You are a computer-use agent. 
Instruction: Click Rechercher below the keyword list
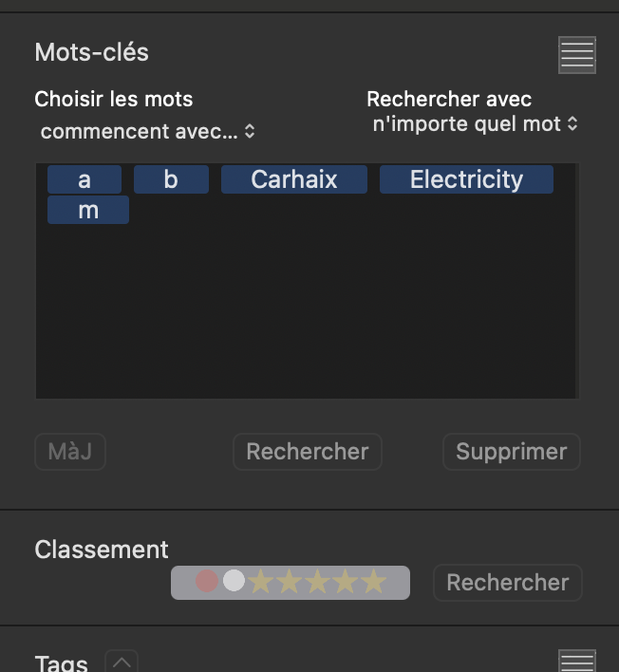click(x=308, y=452)
